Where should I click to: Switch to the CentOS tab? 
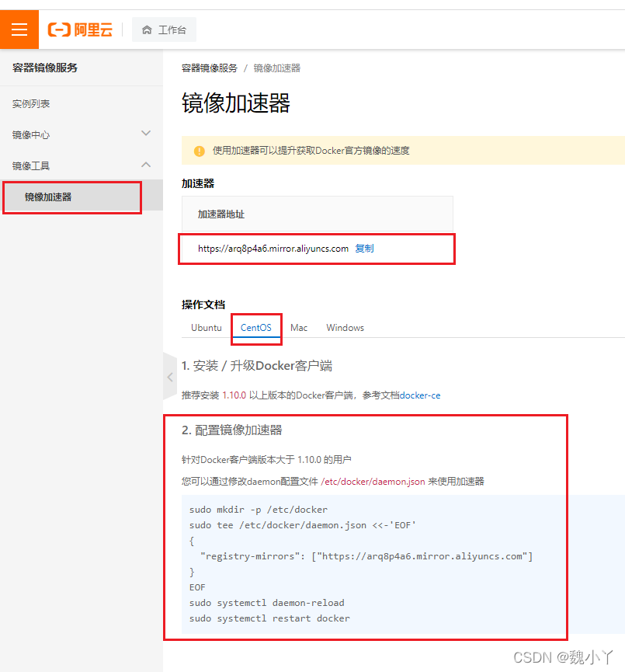(255, 327)
